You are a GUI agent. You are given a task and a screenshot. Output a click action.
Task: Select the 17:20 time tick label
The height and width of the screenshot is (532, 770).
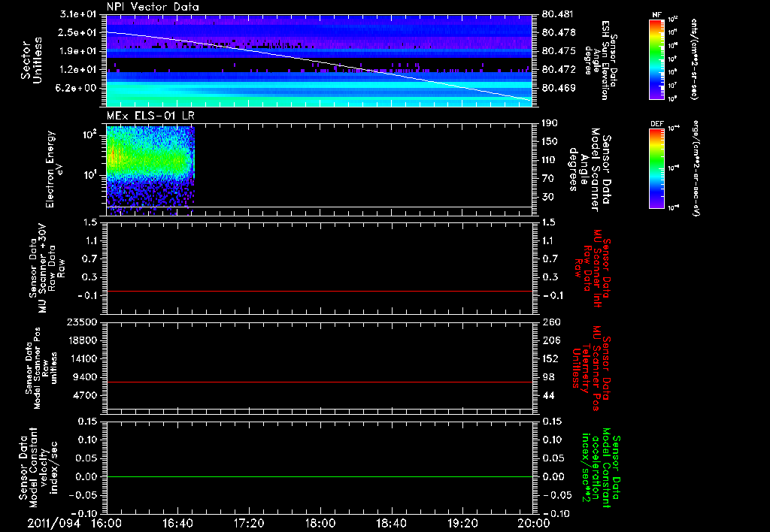point(249,523)
